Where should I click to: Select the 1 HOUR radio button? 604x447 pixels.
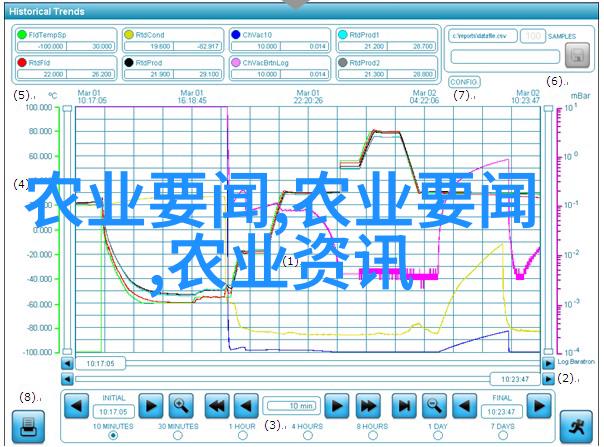point(243,435)
